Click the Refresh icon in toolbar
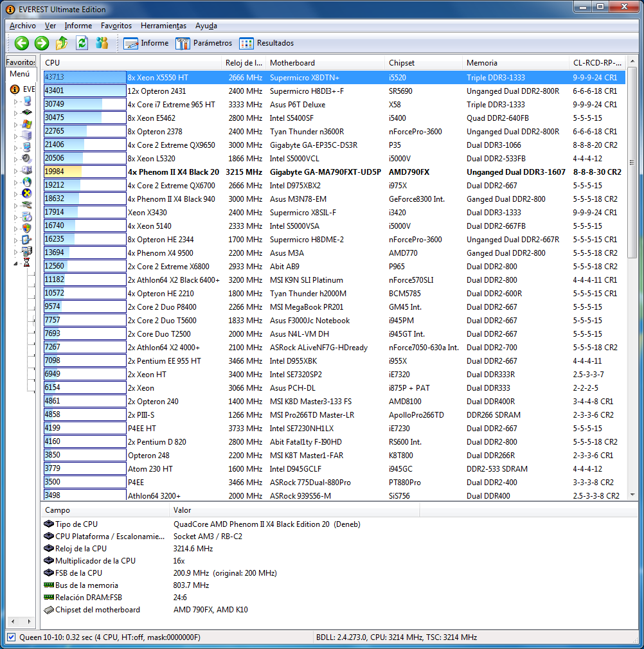The height and width of the screenshot is (649, 644). pos(82,43)
